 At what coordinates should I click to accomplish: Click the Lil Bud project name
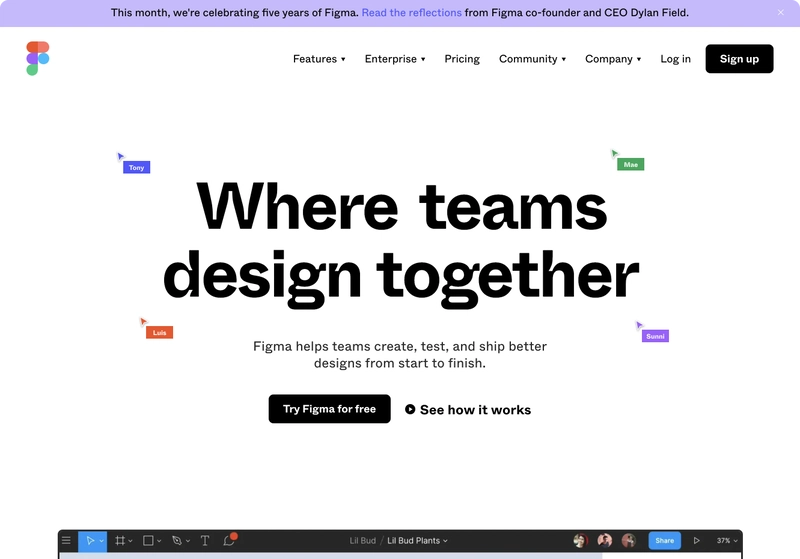[x=362, y=541]
